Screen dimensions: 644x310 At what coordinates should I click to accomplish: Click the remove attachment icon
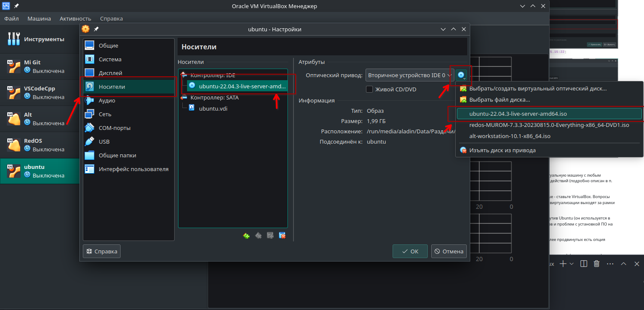tap(282, 235)
